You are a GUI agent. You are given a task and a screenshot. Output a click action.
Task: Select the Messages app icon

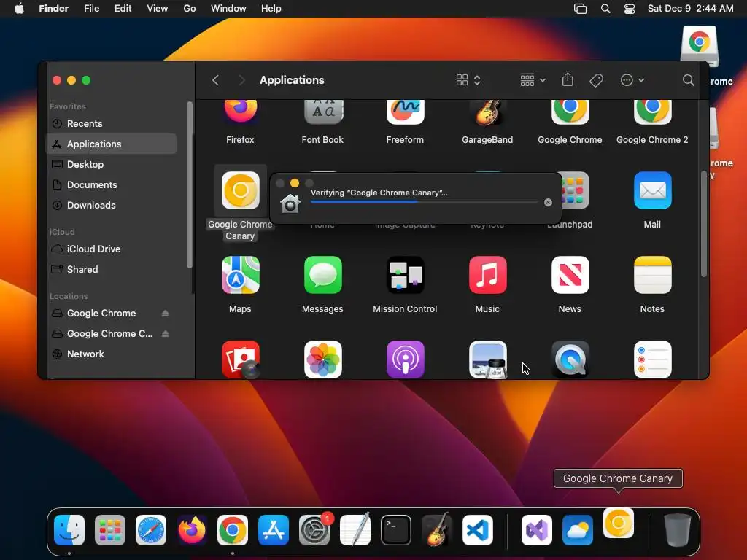tap(323, 275)
